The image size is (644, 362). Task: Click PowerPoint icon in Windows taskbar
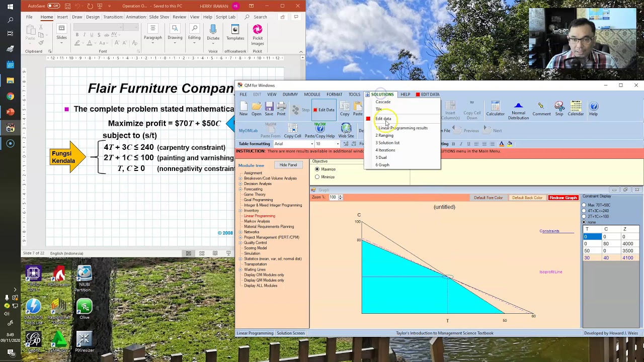coord(10,112)
